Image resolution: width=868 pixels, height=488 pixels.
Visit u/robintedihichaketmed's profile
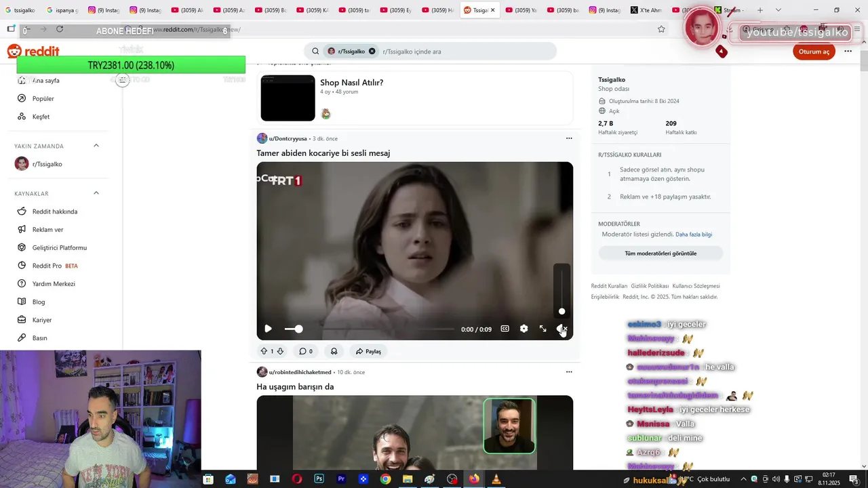coord(300,372)
